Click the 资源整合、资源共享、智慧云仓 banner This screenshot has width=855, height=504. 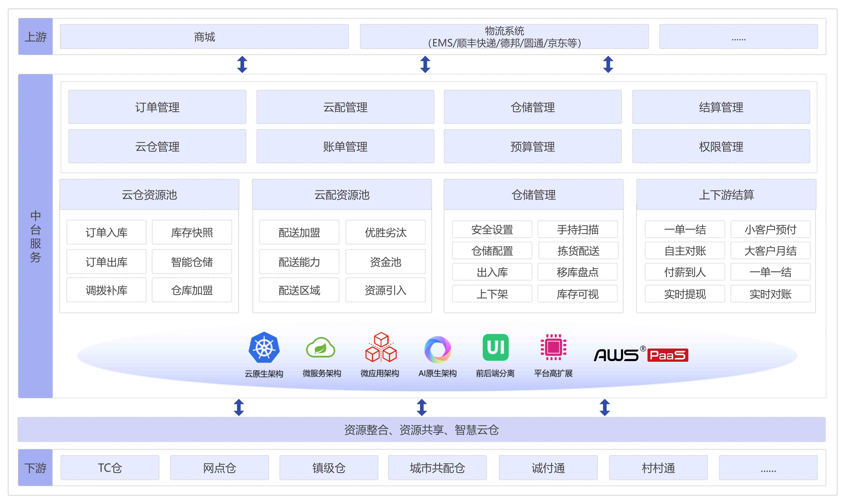(x=422, y=430)
